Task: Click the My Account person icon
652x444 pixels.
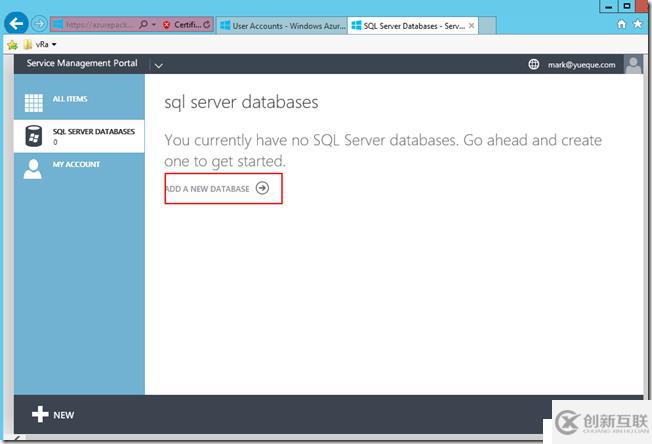Action: click(x=33, y=169)
